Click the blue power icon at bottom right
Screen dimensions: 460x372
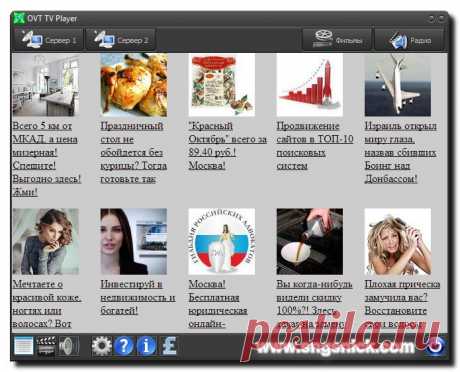click(435, 346)
